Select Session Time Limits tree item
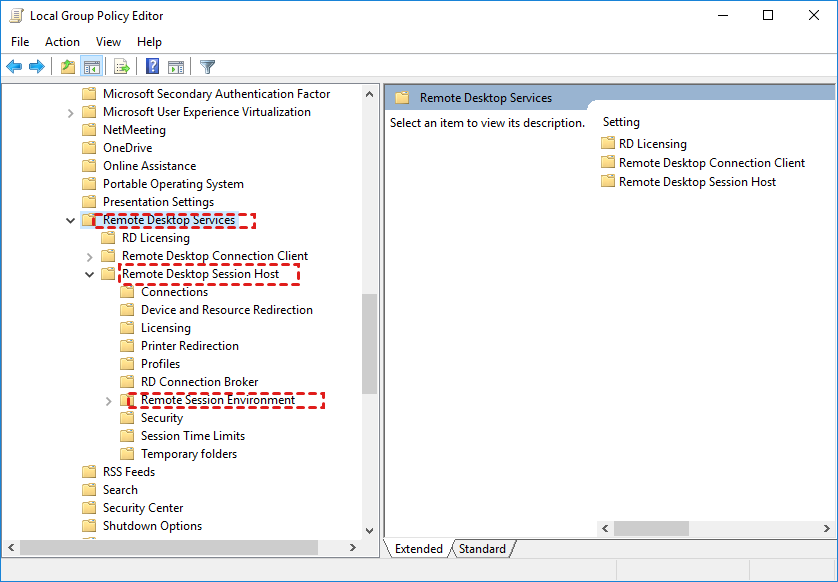This screenshot has width=838, height=582. point(193,436)
